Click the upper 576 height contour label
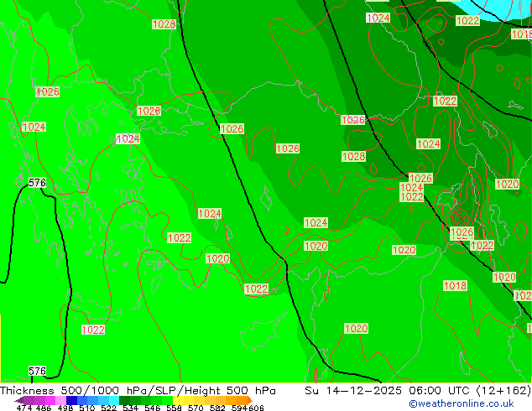Image resolution: width=532 pixels, height=411 pixels. pos(37,183)
